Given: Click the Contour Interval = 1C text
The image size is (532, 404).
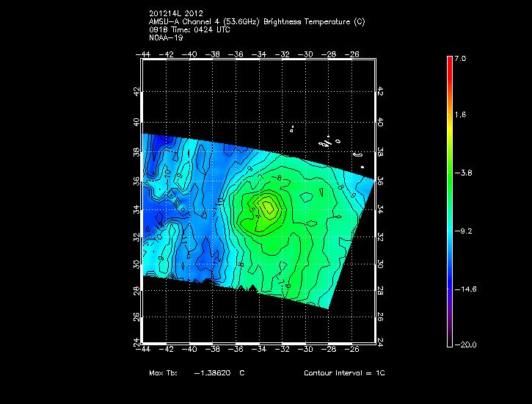Looking at the screenshot, I should pos(344,373).
